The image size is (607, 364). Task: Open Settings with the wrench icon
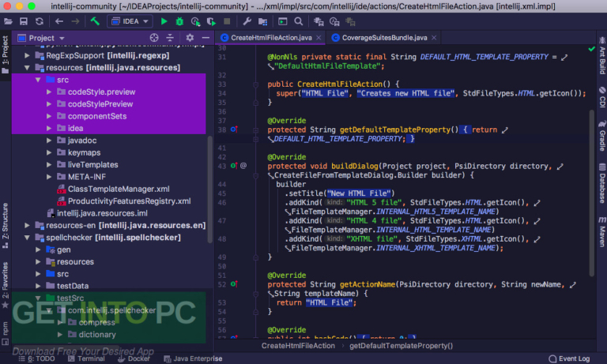(247, 21)
